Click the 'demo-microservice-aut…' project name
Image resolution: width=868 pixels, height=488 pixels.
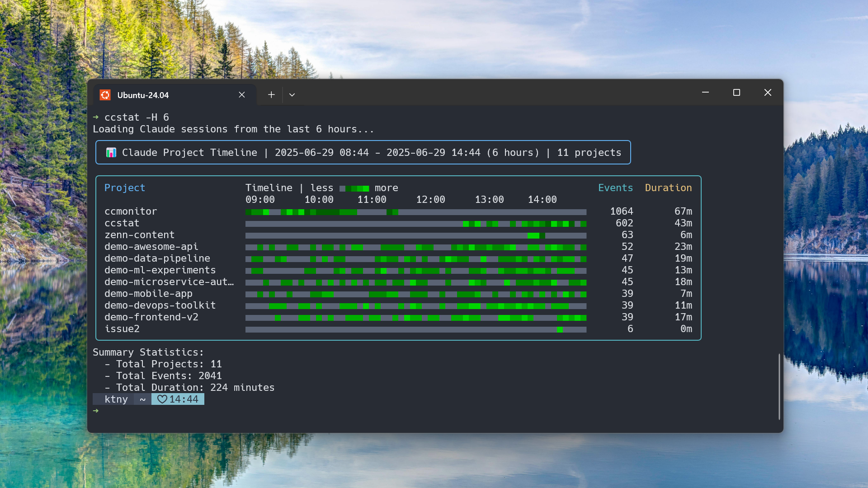(169, 282)
